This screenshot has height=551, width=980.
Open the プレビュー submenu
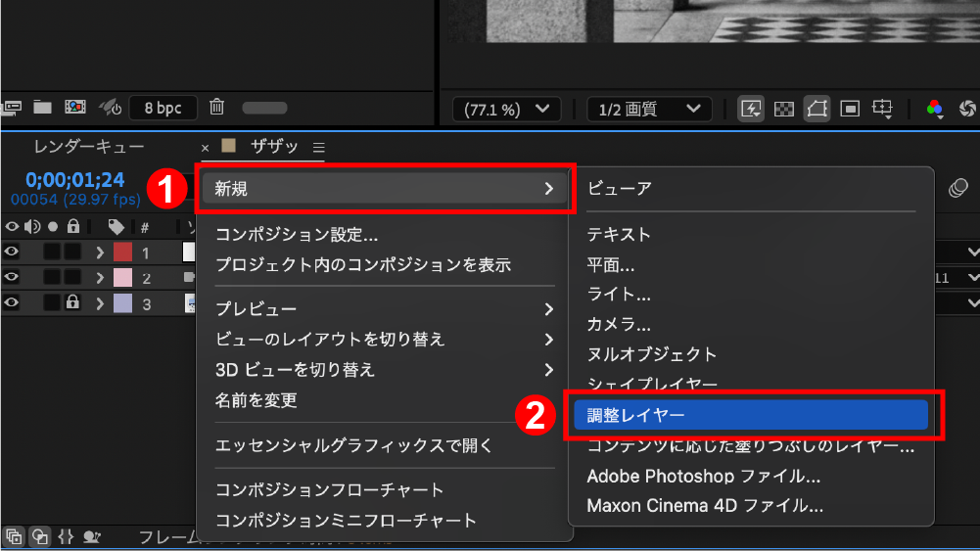(x=385, y=309)
